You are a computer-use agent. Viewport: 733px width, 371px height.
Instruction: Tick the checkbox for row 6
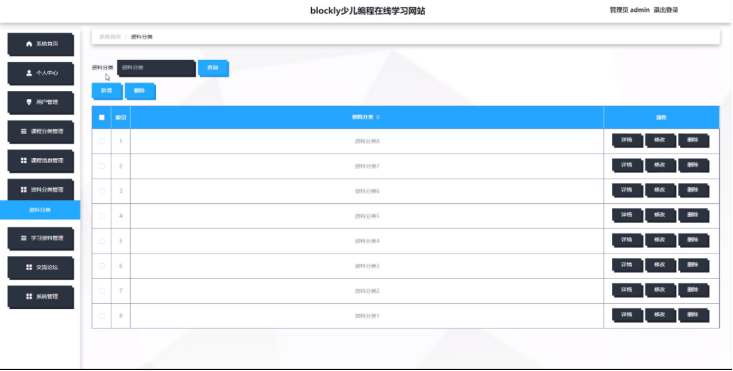pyautogui.click(x=102, y=266)
